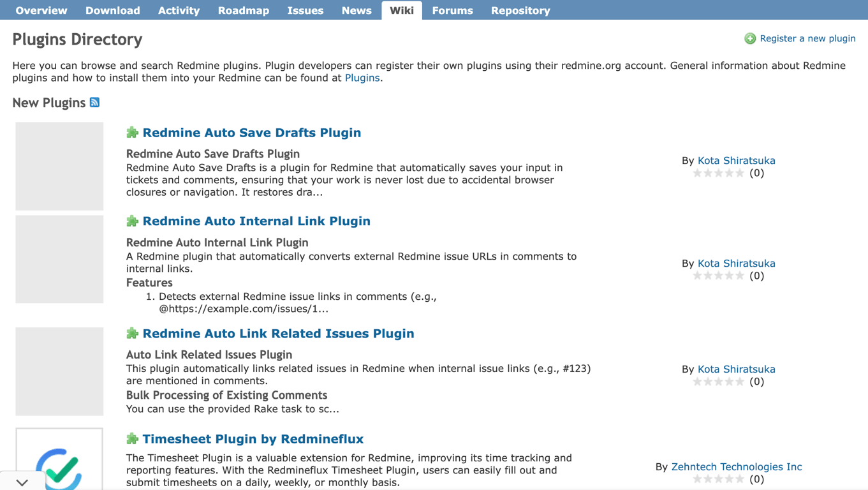This screenshot has width=868, height=490.
Task: Click the first star under Auto Save Drafts rating
Action: 697,172
